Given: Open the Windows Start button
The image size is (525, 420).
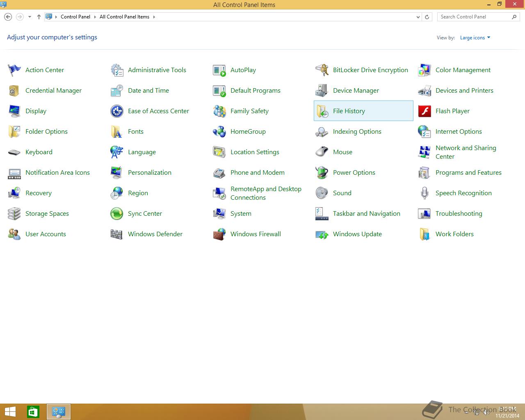Looking at the screenshot, I should pos(10,412).
